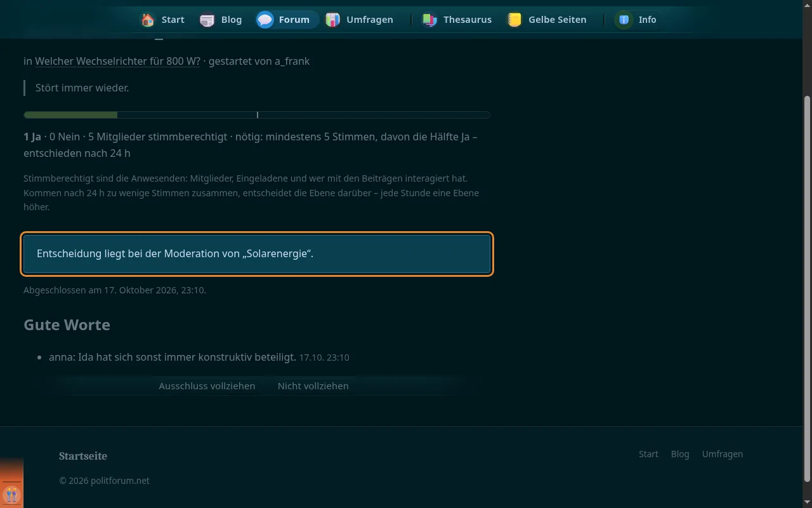Click the blue Info icon
The height and width of the screenshot is (508, 812).
pyautogui.click(x=624, y=20)
